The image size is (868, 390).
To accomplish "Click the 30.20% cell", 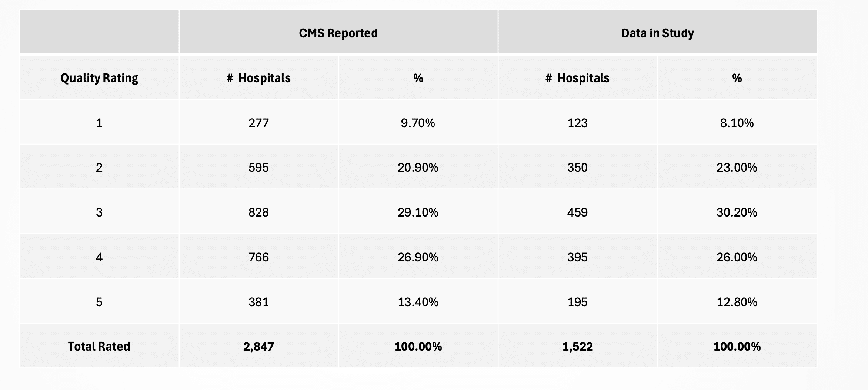I will point(737,212).
